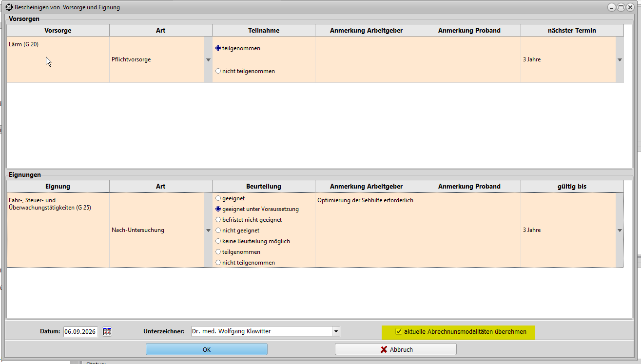Open the Unterzeichner dropdown list
Screen dimensions: 641x364
click(x=336, y=331)
